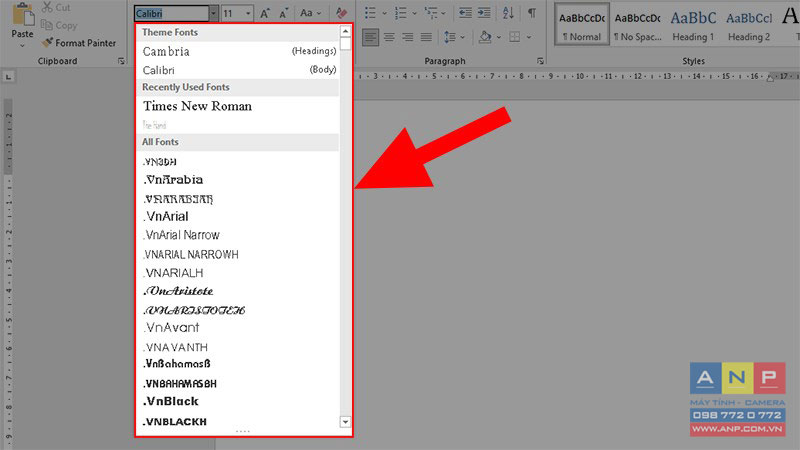Choose .VnBahamasB font entry
Viewport: 800px width, 450px height.
tap(238, 364)
